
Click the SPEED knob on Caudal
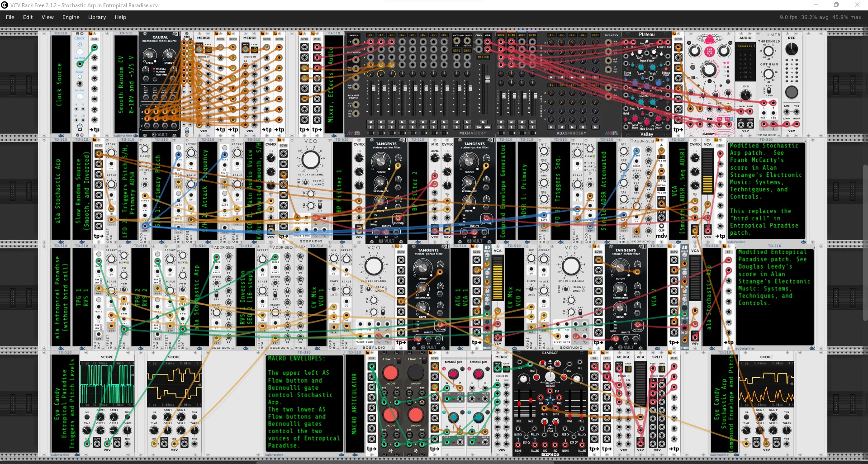150,56
